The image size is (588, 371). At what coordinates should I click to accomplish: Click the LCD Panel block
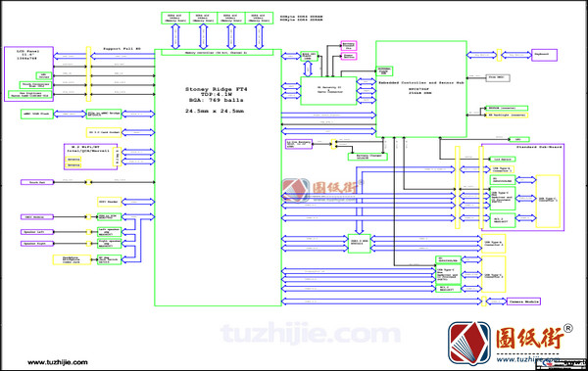coord(28,73)
